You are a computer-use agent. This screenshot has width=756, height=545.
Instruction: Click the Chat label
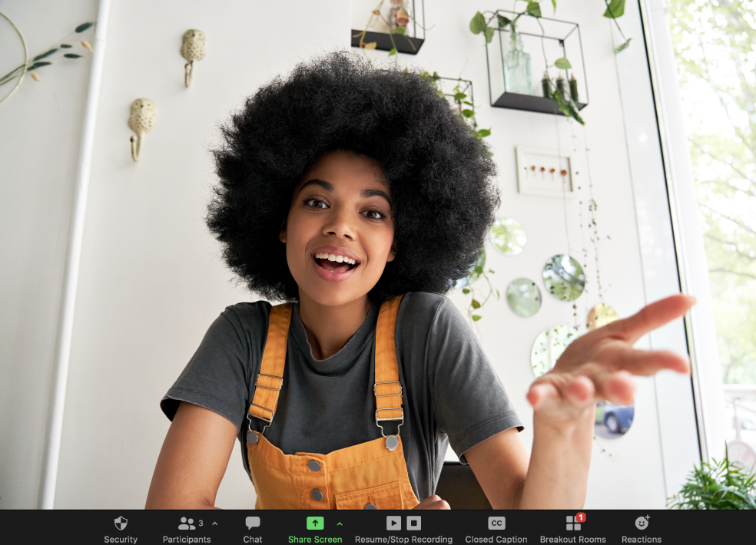point(253,539)
